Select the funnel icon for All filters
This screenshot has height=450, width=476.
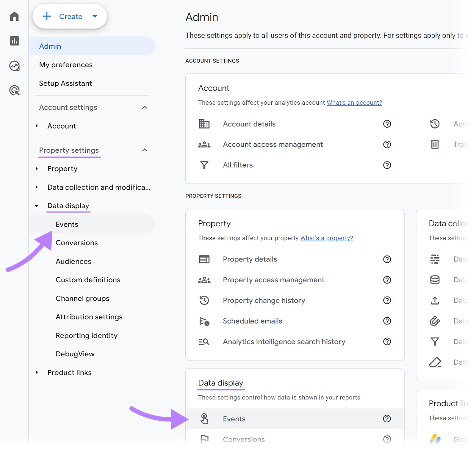pos(205,165)
